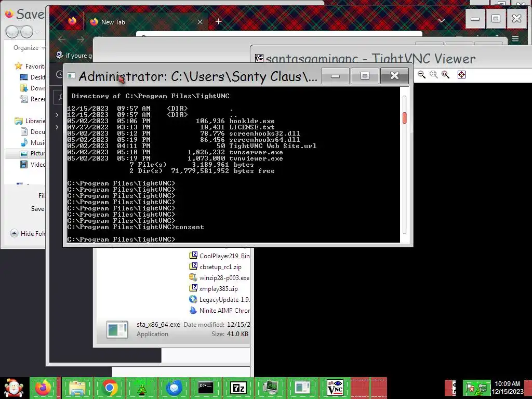Toggle full screen icon in TightVNC Viewer toolbar
This screenshot has width=532, height=399.
461,75
